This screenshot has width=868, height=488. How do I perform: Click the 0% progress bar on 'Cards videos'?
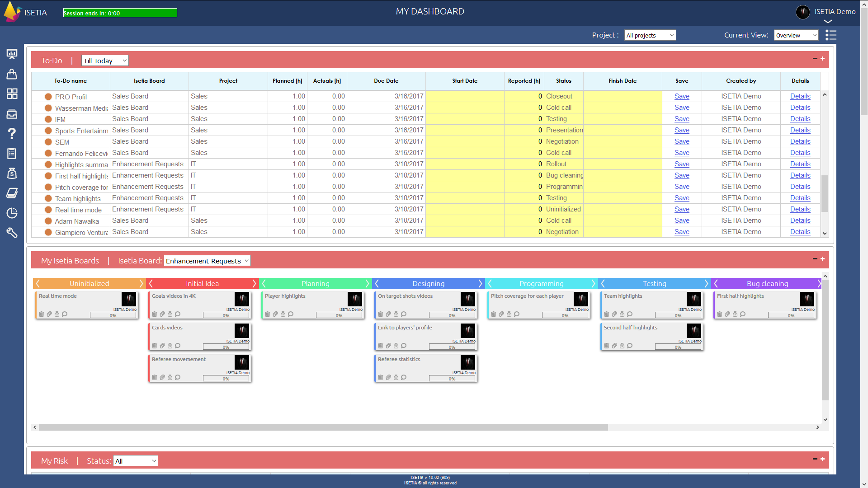coord(226,347)
